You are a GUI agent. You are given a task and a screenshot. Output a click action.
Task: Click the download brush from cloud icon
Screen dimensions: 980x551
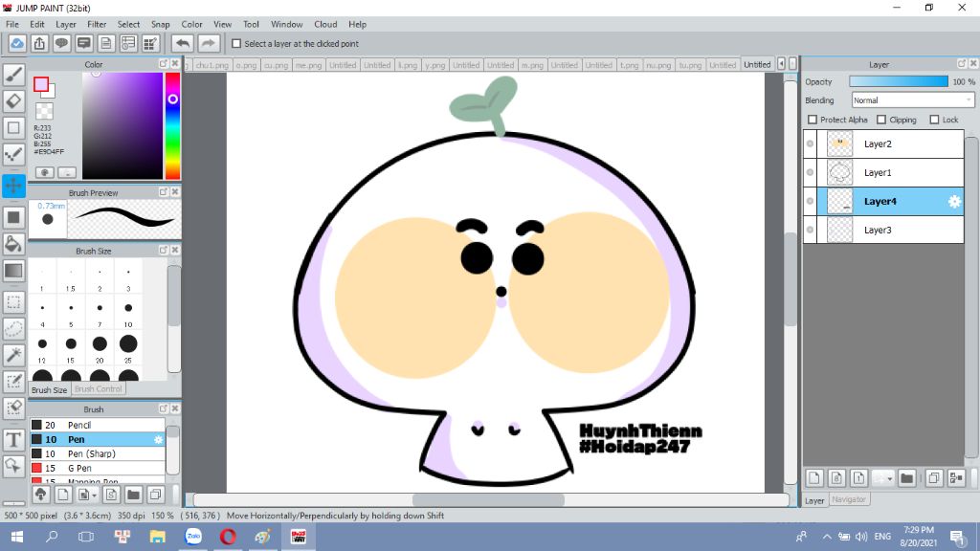pos(40,495)
